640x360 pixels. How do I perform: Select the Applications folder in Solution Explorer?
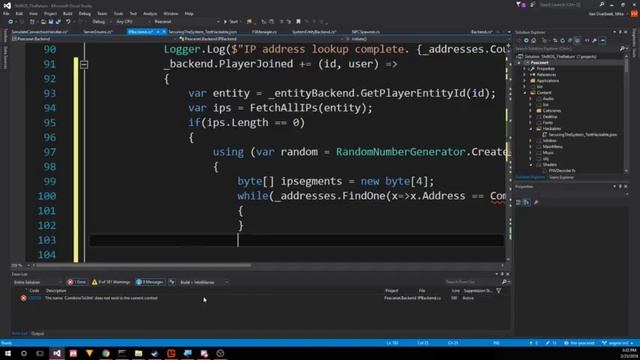click(547, 81)
